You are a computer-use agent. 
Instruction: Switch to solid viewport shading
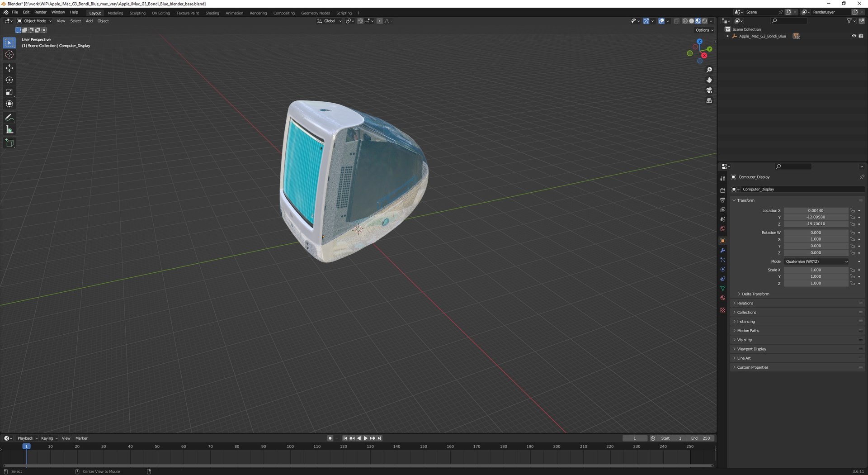pyautogui.click(x=692, y=21)
